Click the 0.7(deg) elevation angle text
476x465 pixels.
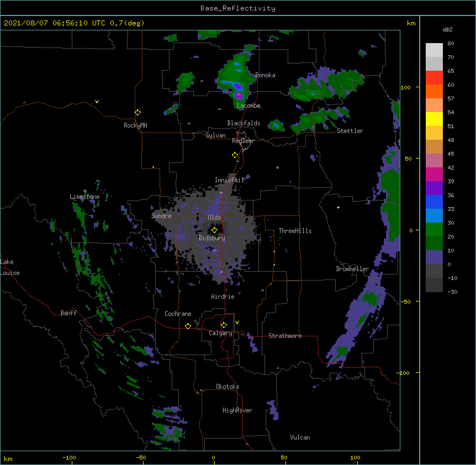(127, 23)
